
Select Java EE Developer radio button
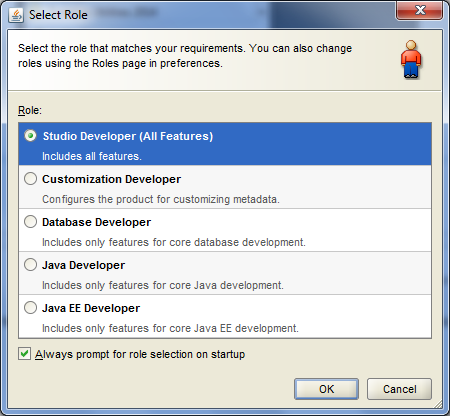point(30,308)
